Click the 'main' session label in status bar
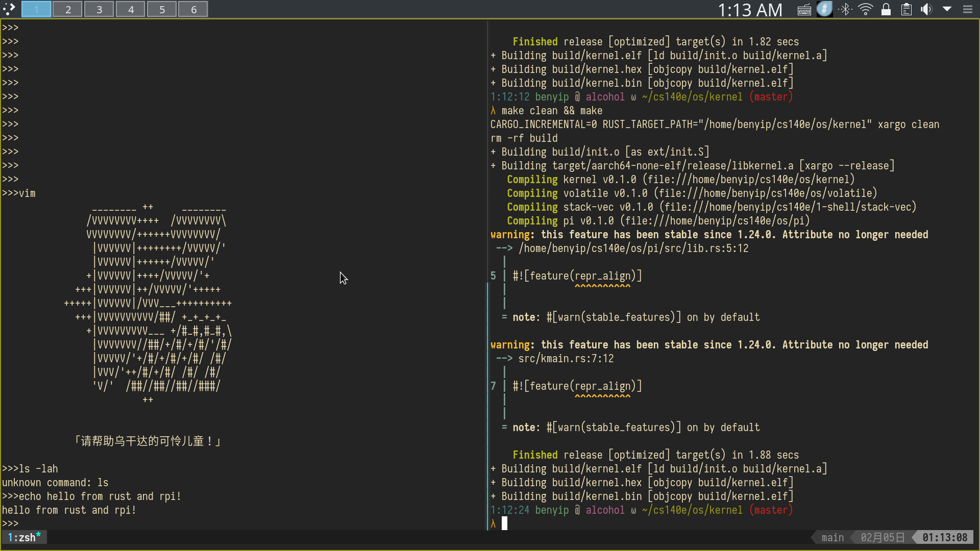The height and width of the screenshot is (551, 980). (832, 537)
